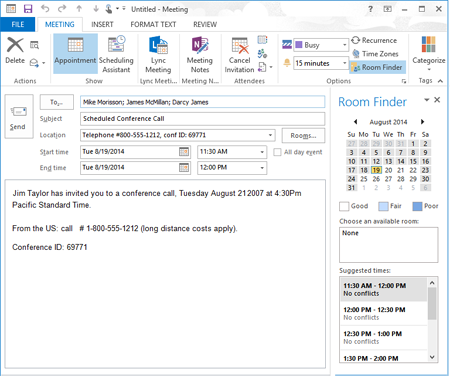Go to next month in Room Finder
The height and width of the screenshot is (376, 450).
coord(422,122)
